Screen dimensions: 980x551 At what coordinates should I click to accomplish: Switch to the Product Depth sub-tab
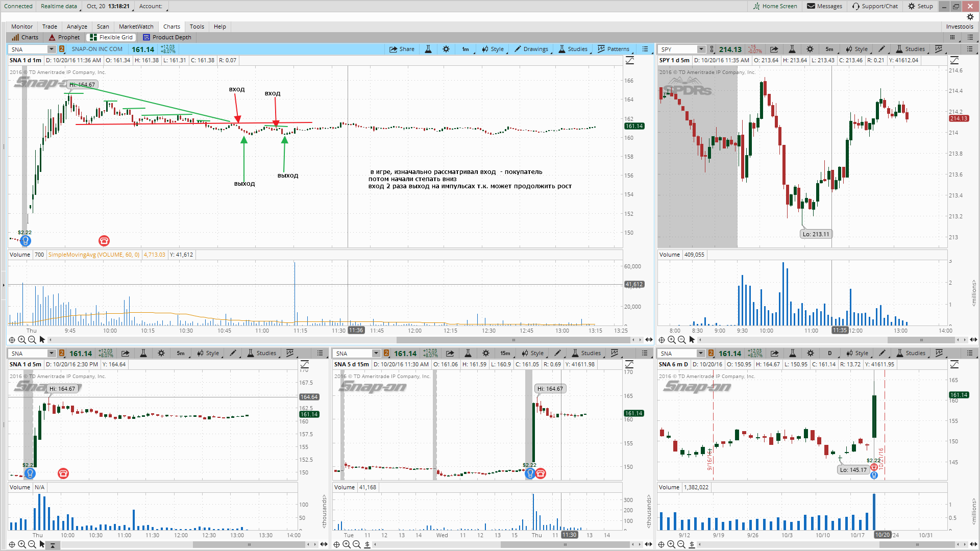point(167,37)
